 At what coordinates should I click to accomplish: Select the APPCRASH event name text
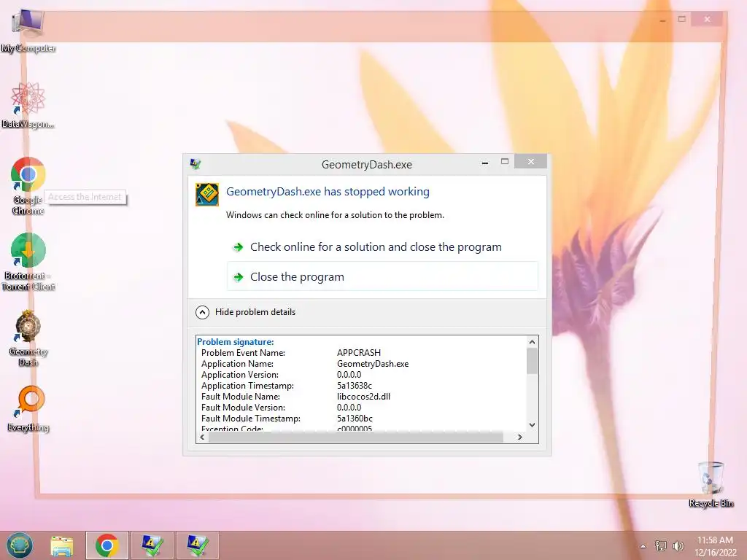359,353
